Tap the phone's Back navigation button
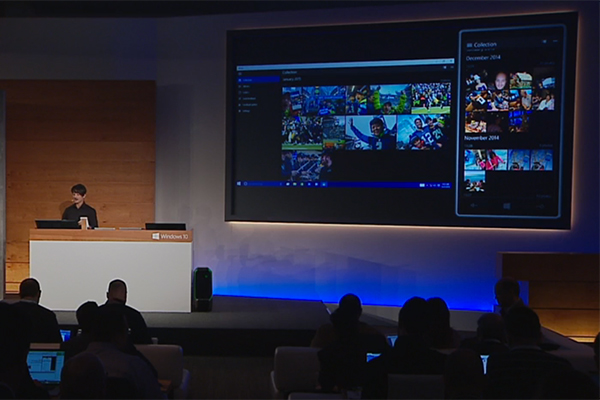600x400 pixels. [474, 206]
